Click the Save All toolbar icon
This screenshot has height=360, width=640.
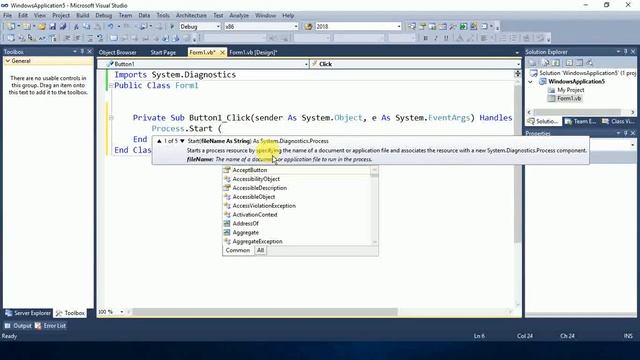click(63, 27)
